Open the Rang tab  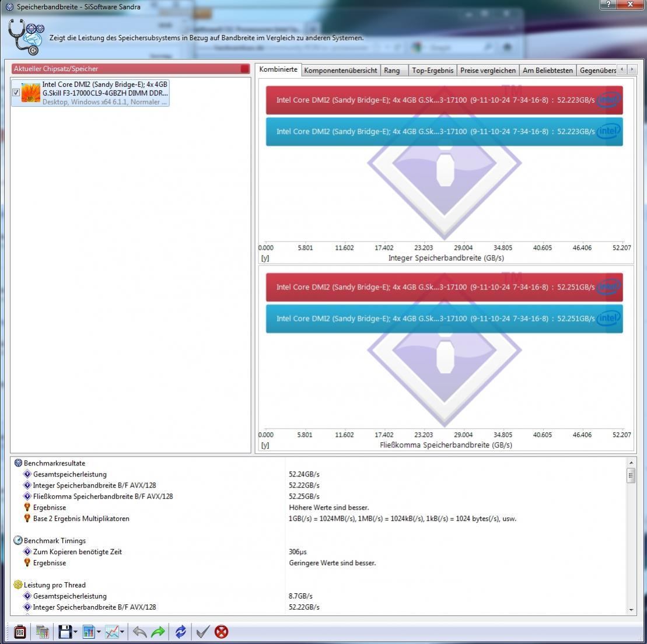(394, 71)
